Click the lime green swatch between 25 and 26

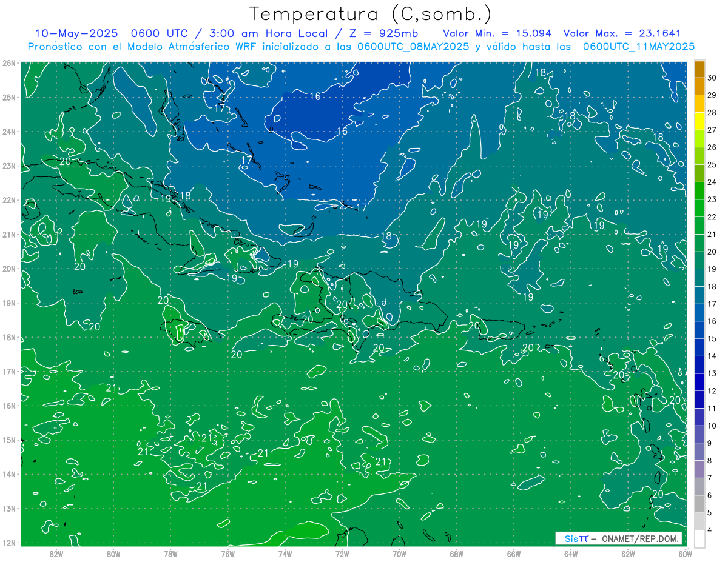tap(699, 156)
